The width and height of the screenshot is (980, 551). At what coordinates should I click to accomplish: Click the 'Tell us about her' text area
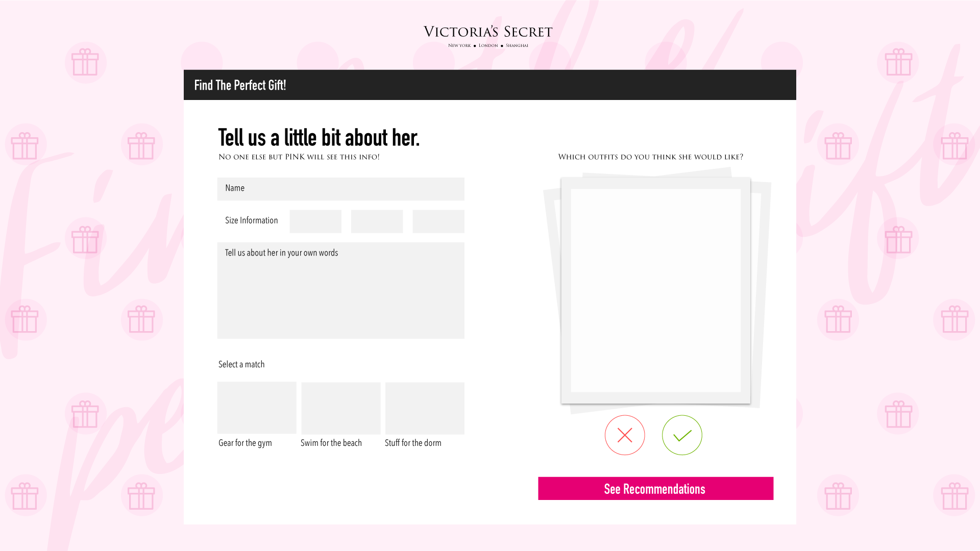340,291
